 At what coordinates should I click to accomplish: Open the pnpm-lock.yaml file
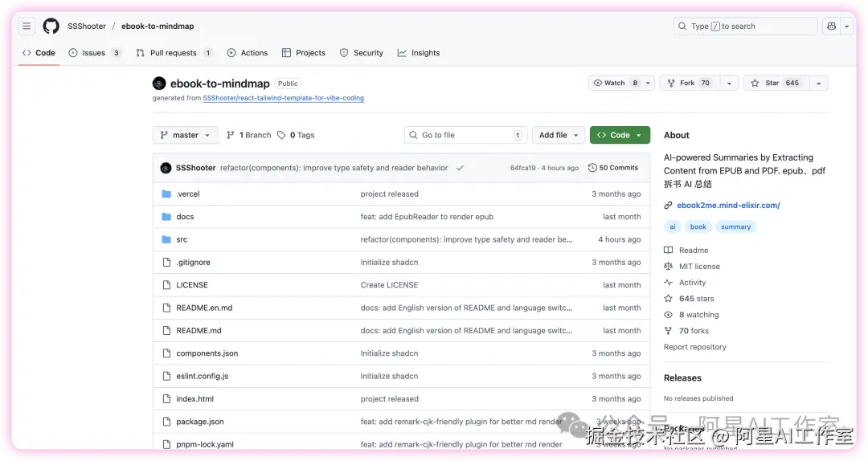click(x=205, y=444)
